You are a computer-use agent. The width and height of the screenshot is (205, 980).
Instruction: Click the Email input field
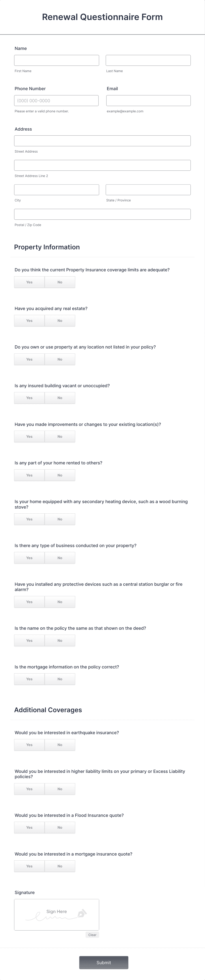pyautogui.click(x=148, y=100)
